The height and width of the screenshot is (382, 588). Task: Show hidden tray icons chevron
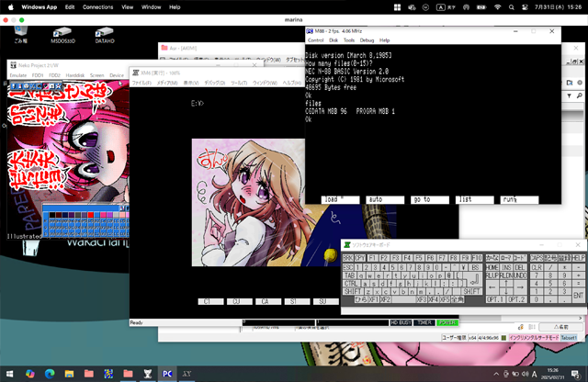[496, 374]
